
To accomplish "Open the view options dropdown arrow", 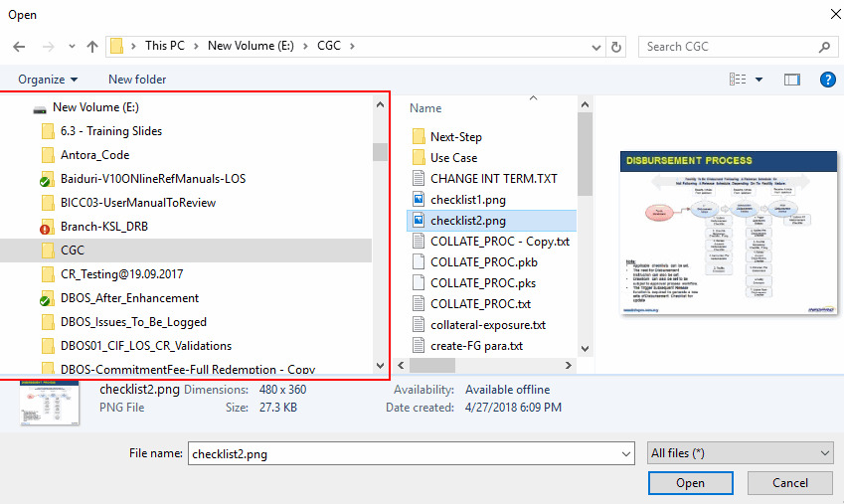I will 759,80.
